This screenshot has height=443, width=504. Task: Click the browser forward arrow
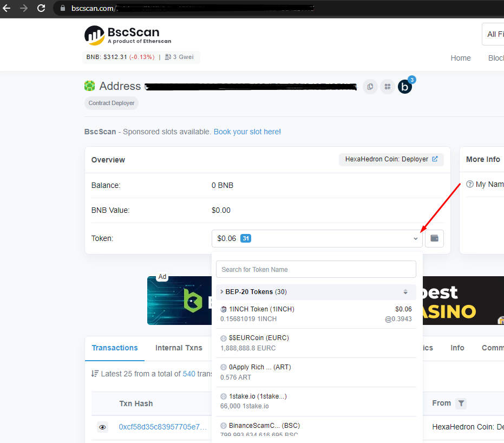24,8
